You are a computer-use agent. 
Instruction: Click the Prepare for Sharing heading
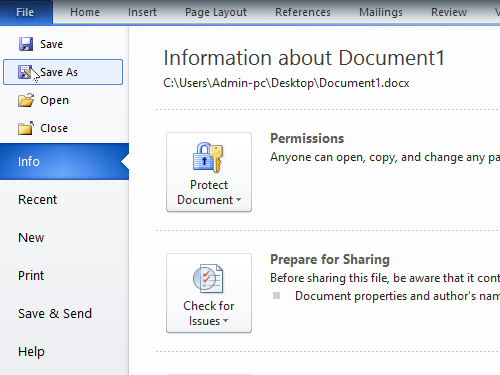tap(330, 259)
